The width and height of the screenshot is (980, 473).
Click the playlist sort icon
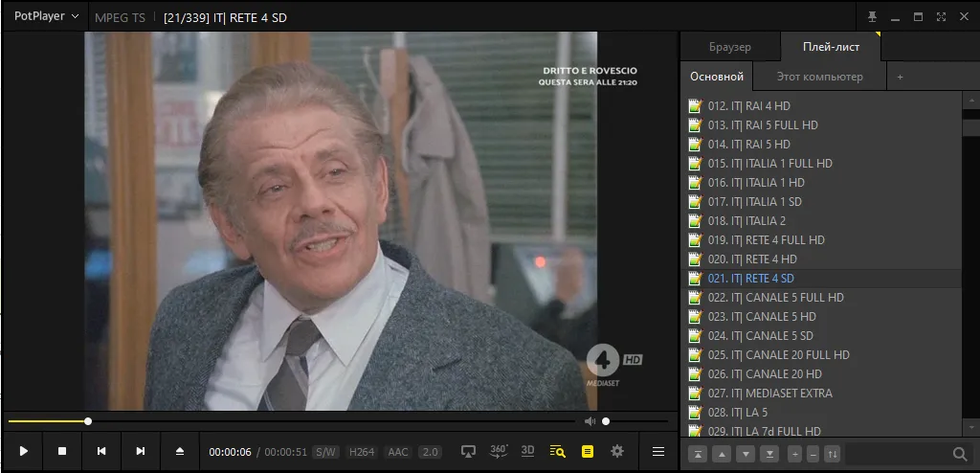pyautogui.click(x=832, y=454)
